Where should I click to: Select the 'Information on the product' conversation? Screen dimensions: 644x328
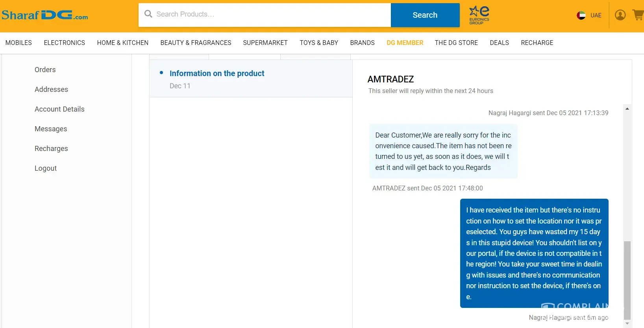[x=217, y=74]
